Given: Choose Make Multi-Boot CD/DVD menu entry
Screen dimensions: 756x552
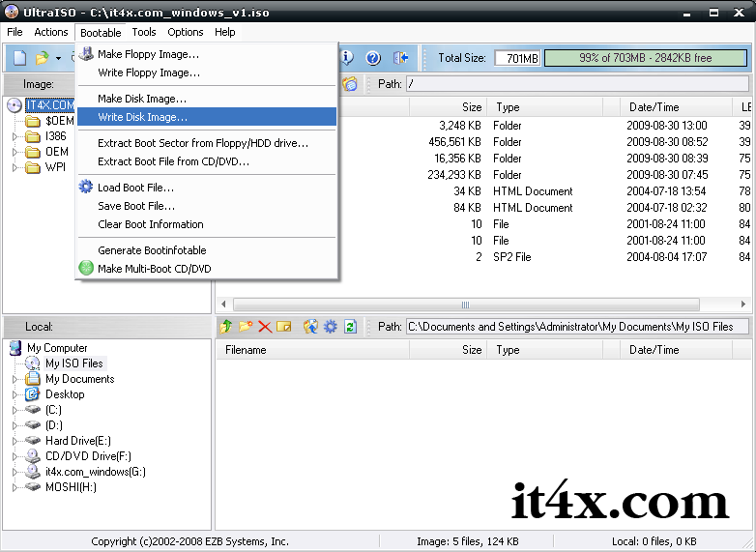Looking at the screenshot, I should [x=207, y=269].
